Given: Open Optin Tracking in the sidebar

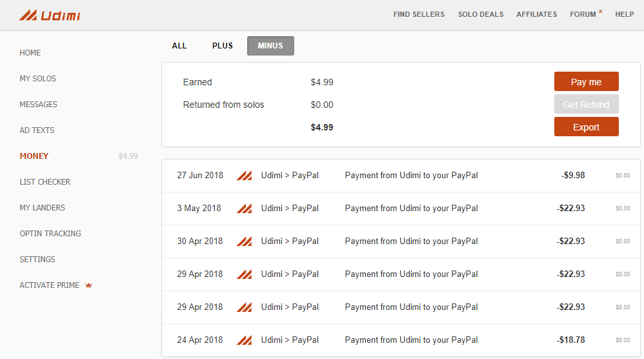Looking at the screenshot, I should (x=50, y=233).
